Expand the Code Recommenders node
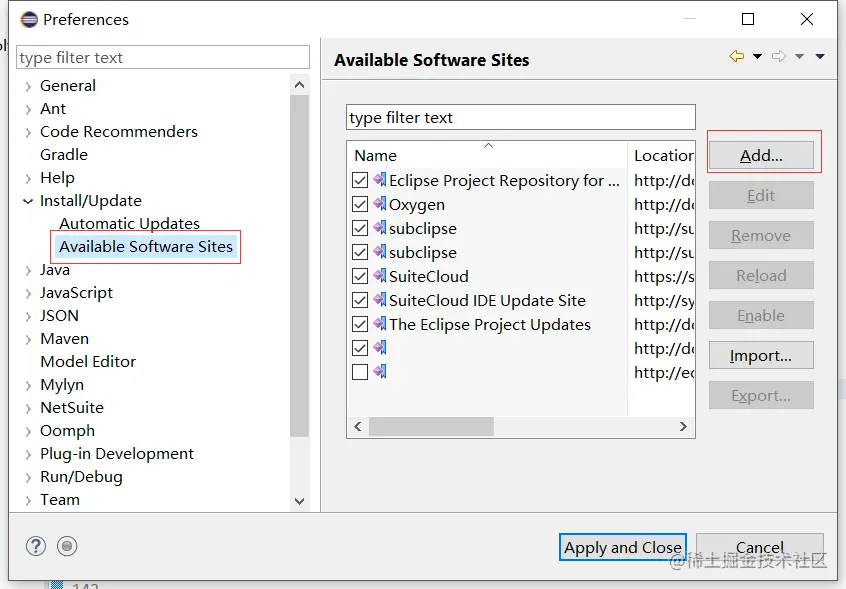 tap(28, 133)
